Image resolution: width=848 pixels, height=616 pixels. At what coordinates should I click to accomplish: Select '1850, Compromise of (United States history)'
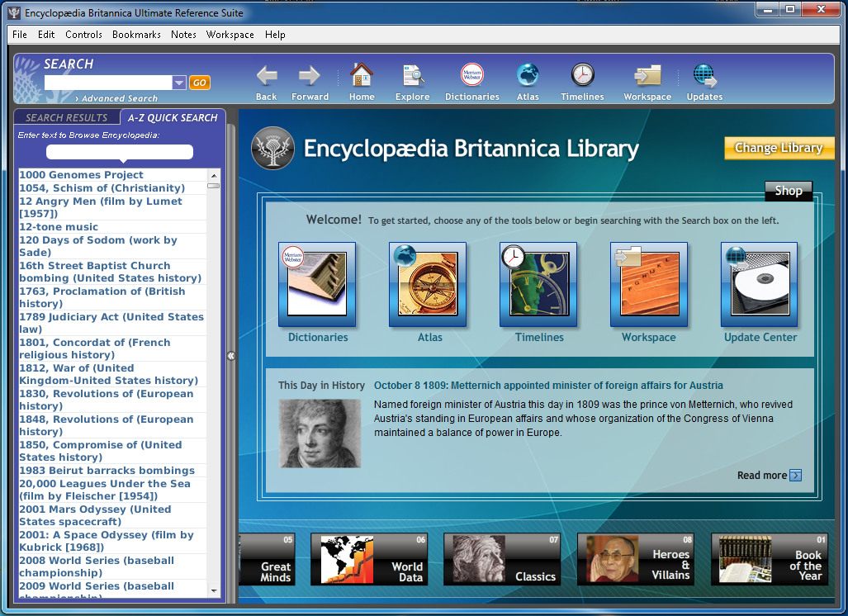click(x=112, y=451)
